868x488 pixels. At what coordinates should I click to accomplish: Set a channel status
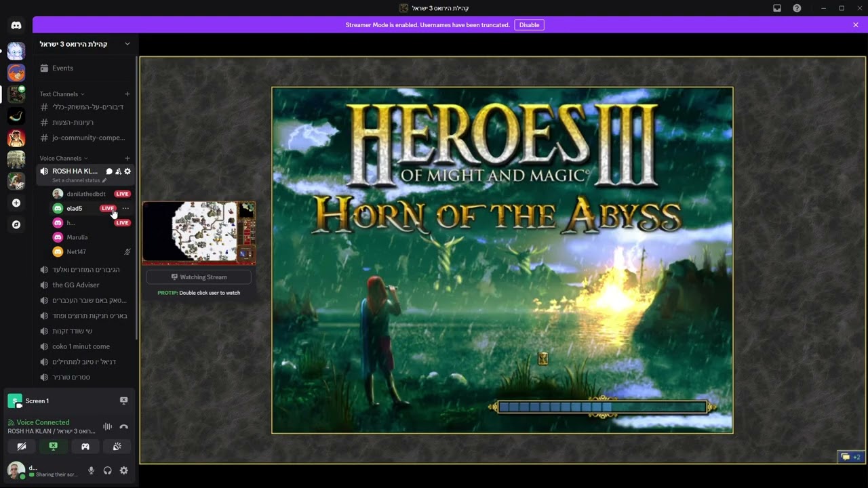point(79,180)
